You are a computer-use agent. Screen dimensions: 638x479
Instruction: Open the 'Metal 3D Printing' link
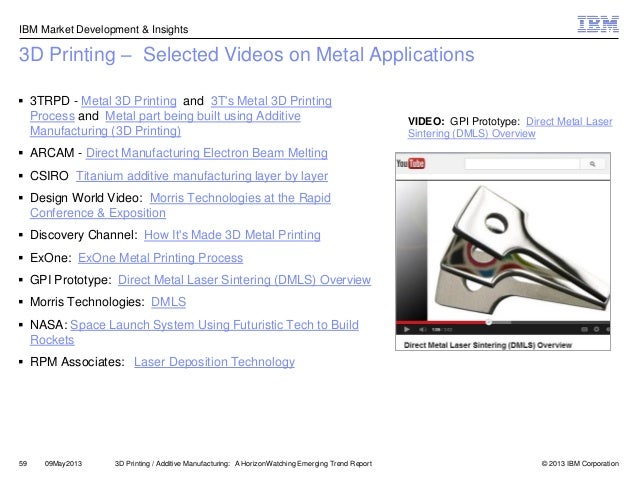point(129,101)
